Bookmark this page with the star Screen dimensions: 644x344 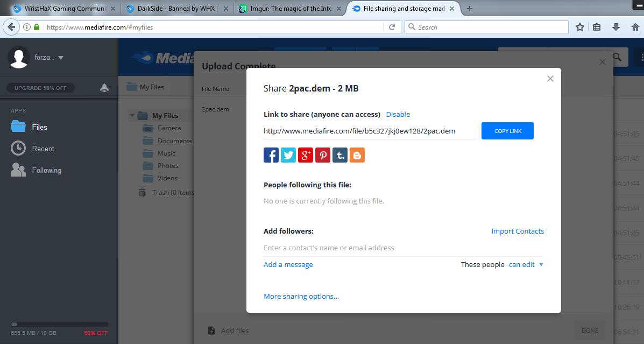click(x=580, y=27)
